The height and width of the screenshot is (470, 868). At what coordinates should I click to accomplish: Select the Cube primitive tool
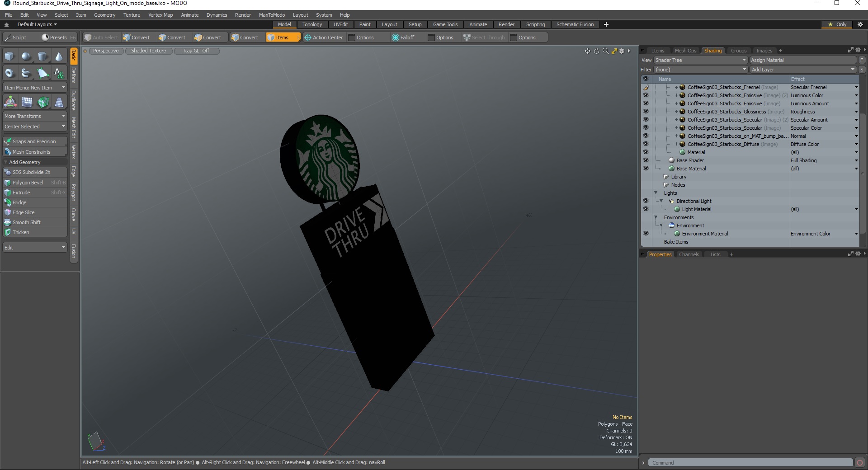10,56
